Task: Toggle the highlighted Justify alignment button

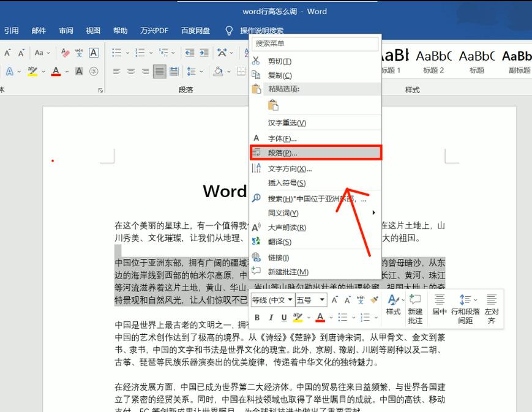Action: (x=159, y=71)
